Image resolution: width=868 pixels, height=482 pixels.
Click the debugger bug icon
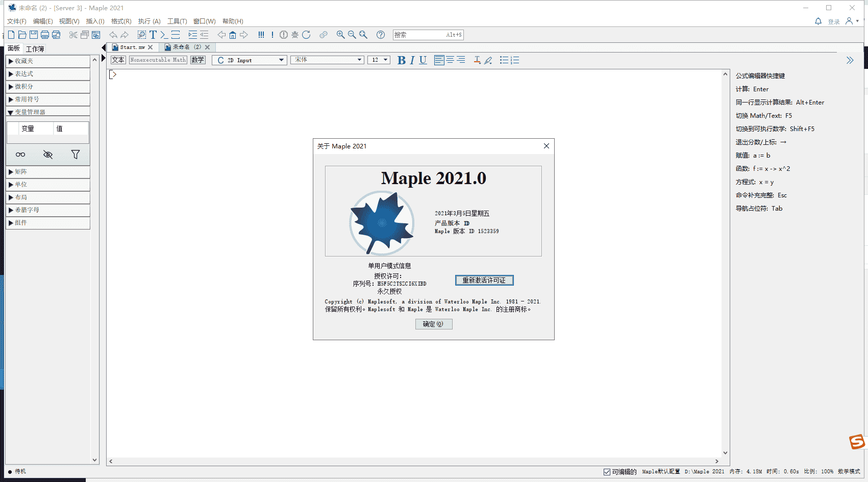[295, 35]
